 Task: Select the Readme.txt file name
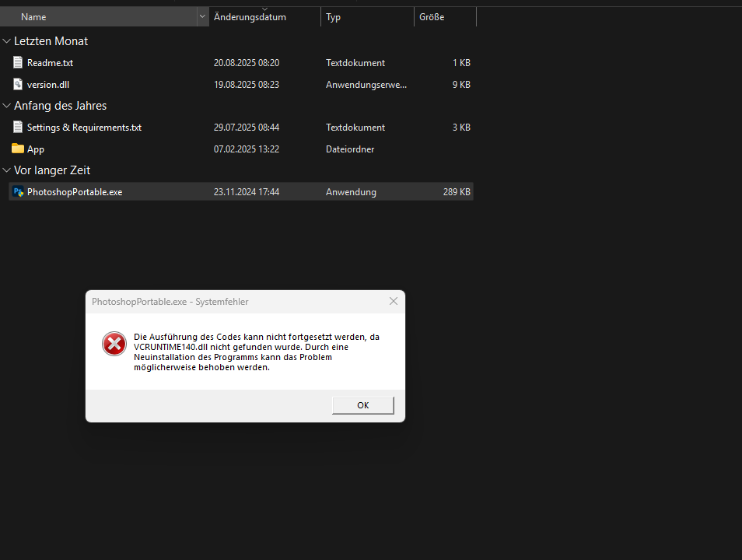tap(50, 62)
